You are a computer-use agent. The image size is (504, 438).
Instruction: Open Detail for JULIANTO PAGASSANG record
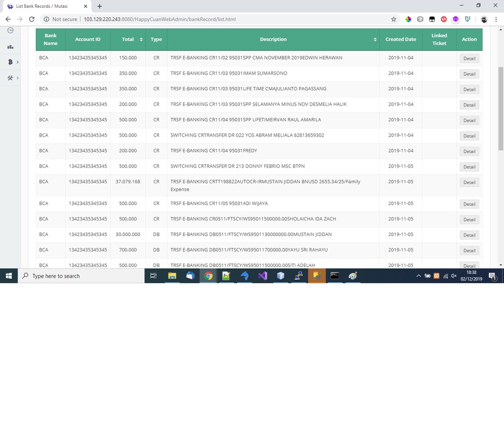coord(469,89)
